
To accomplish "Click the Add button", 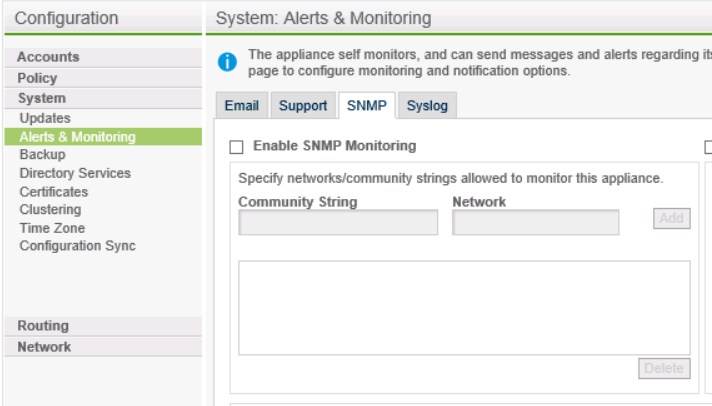I will pos(672,219).
